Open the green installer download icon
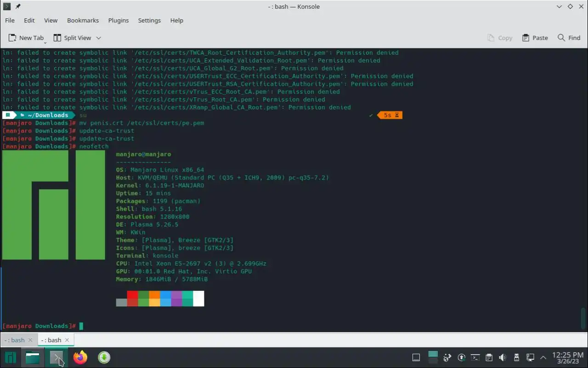The width and height of the screenshot is (588, 368). coord(104,357)
